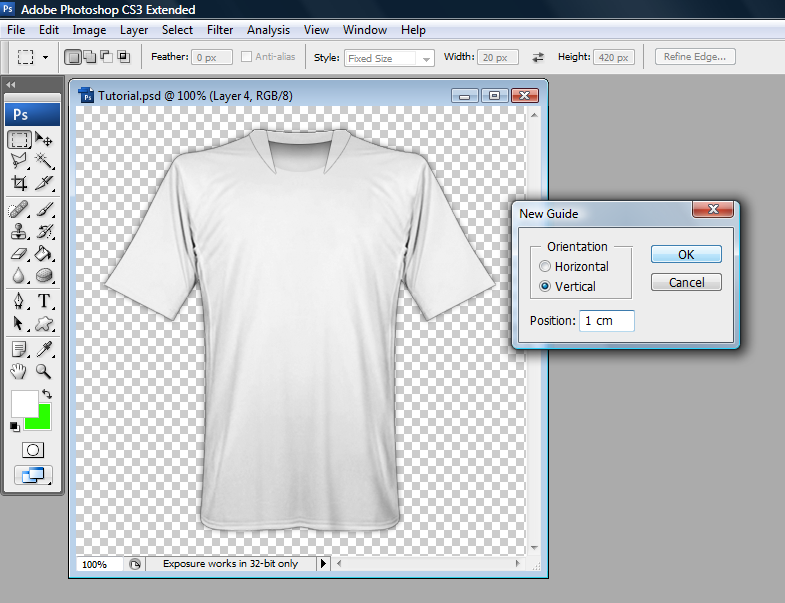Select the Type tool
The image size is (785, 603).
pos(44,301)
